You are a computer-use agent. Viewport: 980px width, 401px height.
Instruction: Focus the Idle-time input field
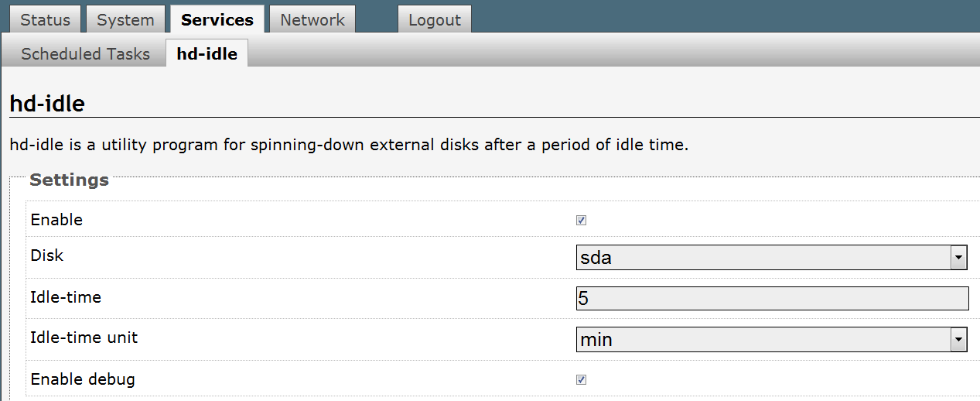771,298
